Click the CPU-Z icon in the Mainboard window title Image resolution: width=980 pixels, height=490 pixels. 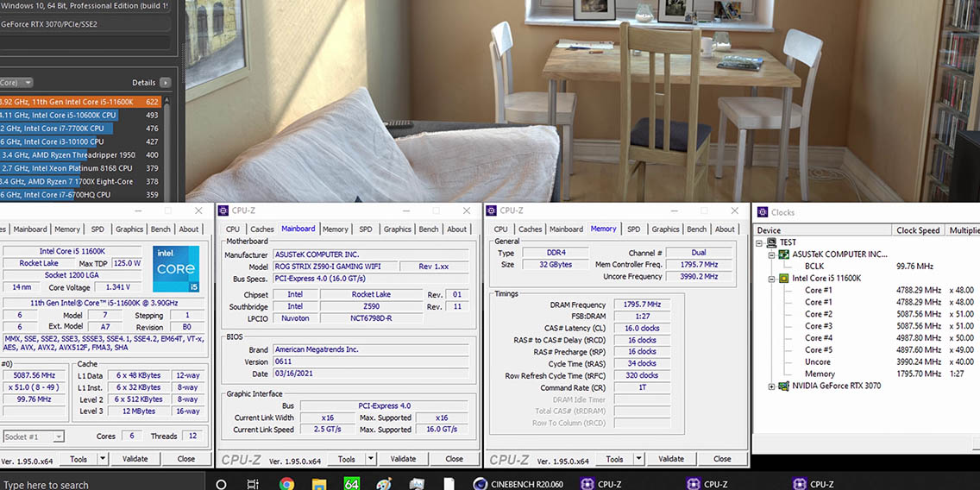[x=223, y=210]
